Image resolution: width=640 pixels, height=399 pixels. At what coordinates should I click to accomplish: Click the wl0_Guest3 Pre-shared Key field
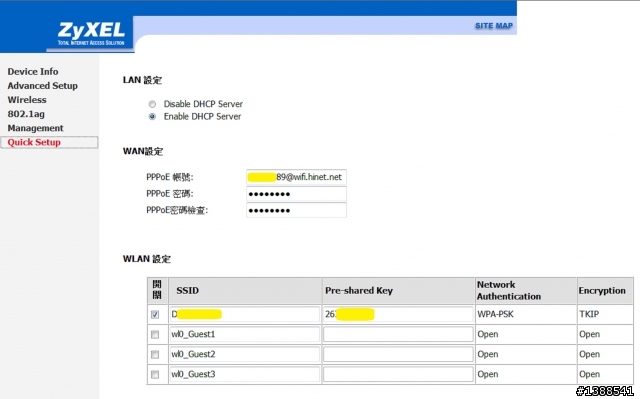[x=398, y=374]
